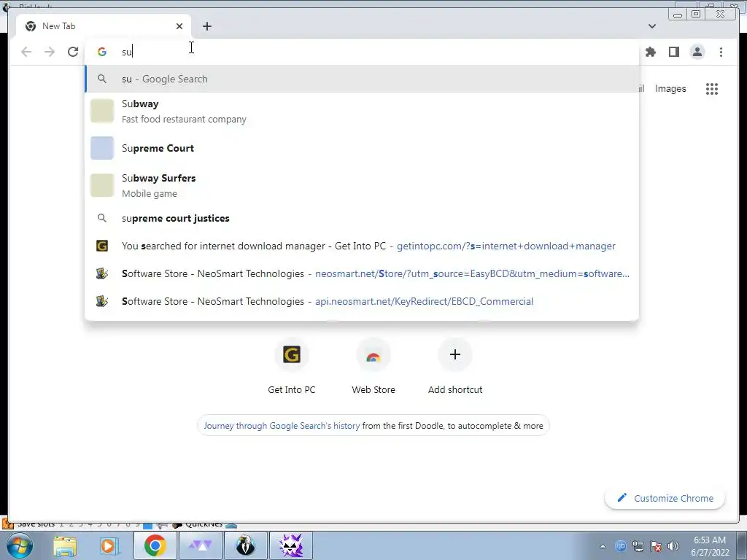Click the volume speaker tray icon
Viewport: 747px width, 560px height.
tap(673, 546)
